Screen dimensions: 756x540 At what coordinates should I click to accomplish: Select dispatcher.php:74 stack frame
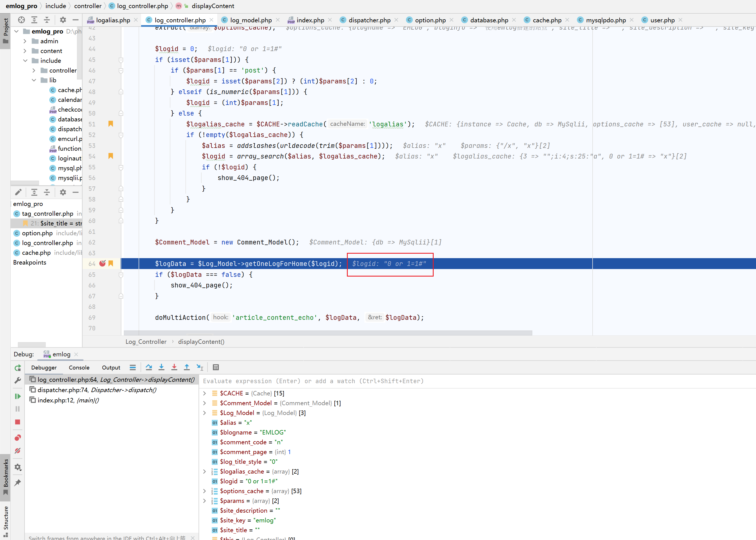click(x=97, y=390)
